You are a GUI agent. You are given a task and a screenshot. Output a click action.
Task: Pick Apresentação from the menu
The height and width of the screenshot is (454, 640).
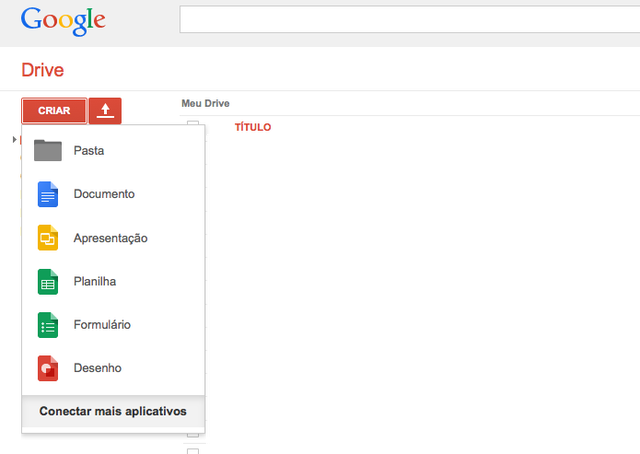click(x=113, y=238)
